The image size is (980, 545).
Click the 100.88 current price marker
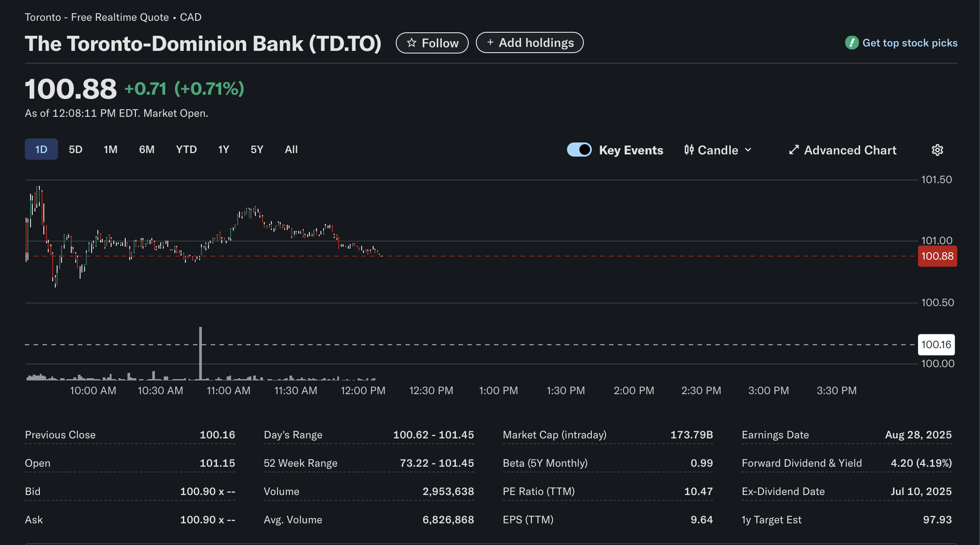tap(938, 256)
